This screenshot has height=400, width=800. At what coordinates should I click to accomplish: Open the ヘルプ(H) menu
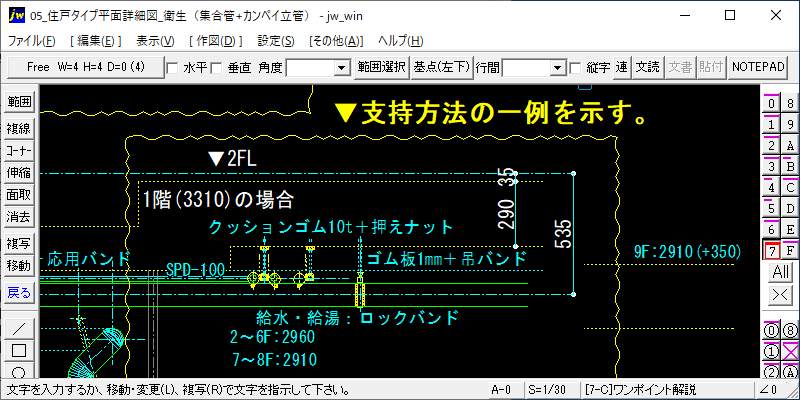(x=401, y=41)
